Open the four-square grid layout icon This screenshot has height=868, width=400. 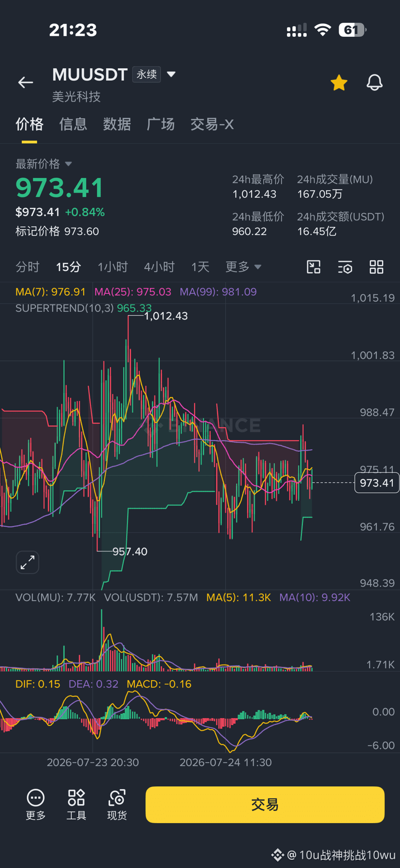click(376, 267)
